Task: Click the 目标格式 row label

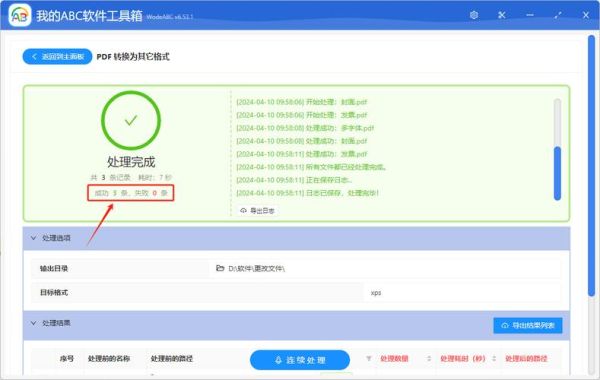Action: pos(54,293)
